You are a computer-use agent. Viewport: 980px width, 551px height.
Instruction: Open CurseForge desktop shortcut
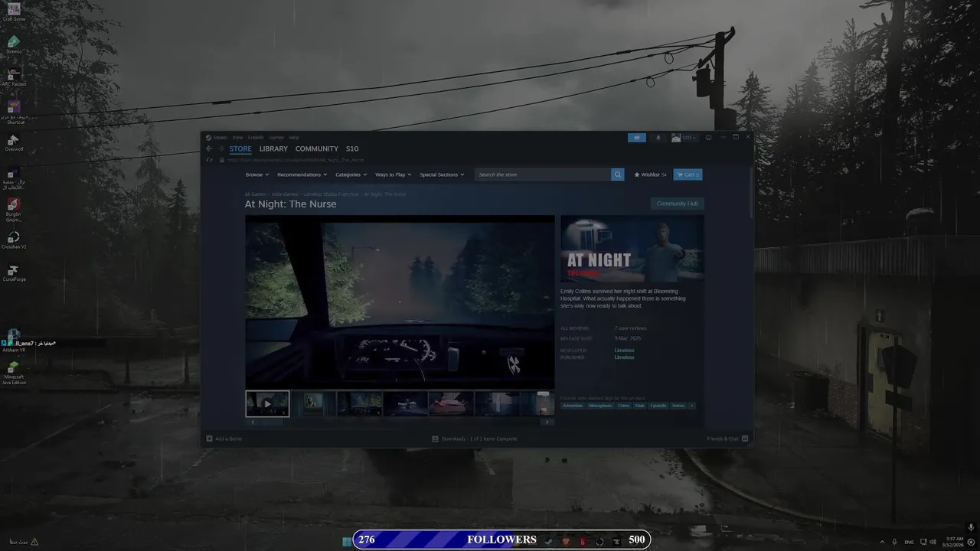tap(14, 273)
